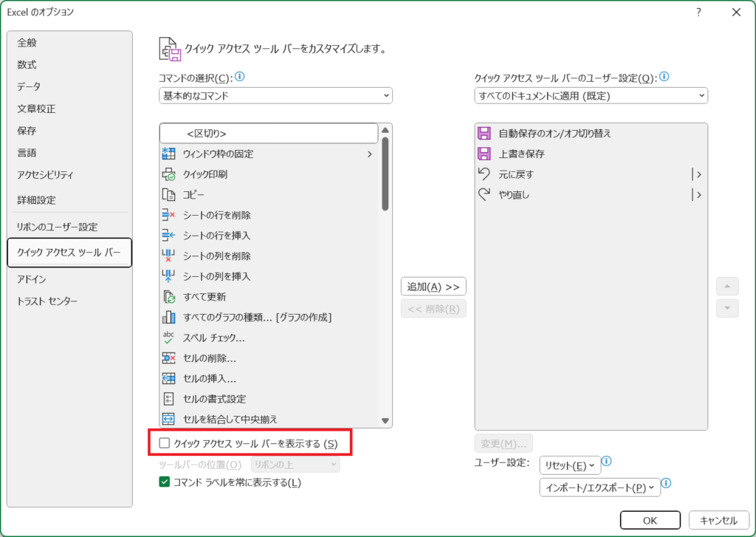This screenshot has width=756, height=537.
Task: Select セルの書式設定 in the command list
Action: pos(269,399)
